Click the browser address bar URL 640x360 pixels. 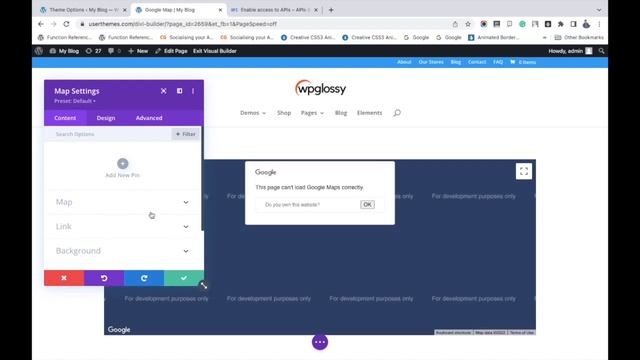click(x=183, y=24)
